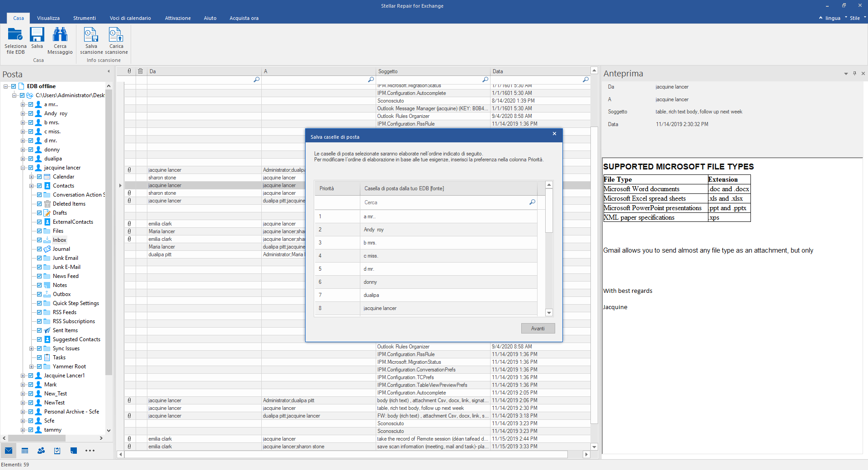Image resolution: width=868 pixels, height=470 pixels.
Task: Click the Seleziona file EDB icon
Action: pos(15,35)
